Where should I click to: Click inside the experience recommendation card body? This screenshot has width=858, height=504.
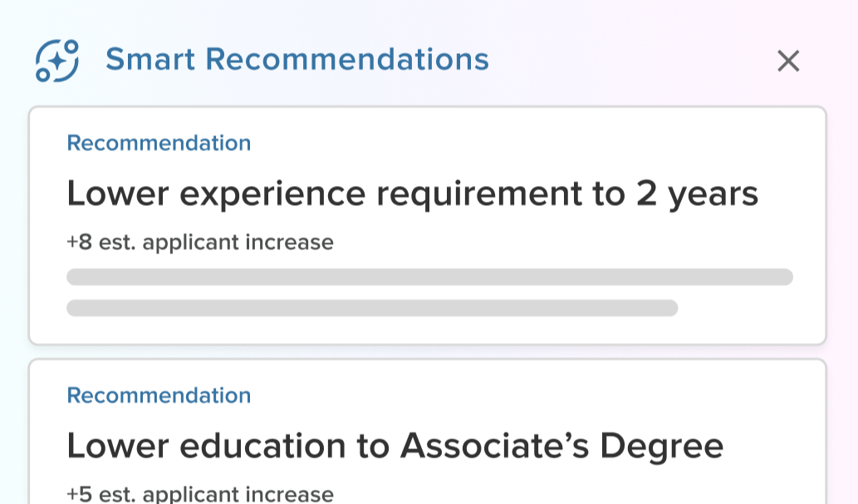click(x=428, y=224)
